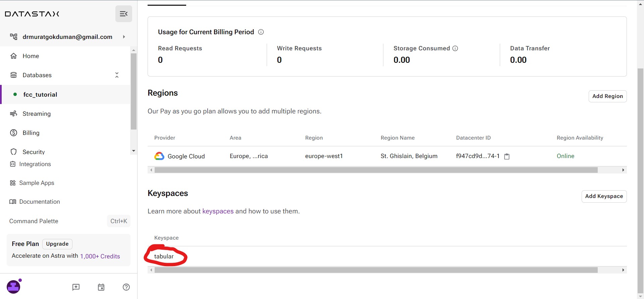Open the calendar icon in bottom bar

pyautogui.click(x=101, y=287)
